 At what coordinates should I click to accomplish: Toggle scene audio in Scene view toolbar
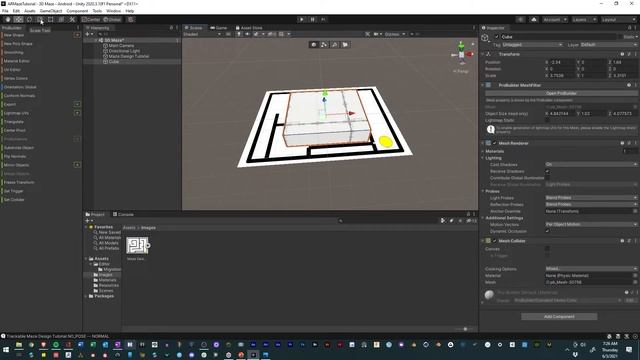click(247, 34)
